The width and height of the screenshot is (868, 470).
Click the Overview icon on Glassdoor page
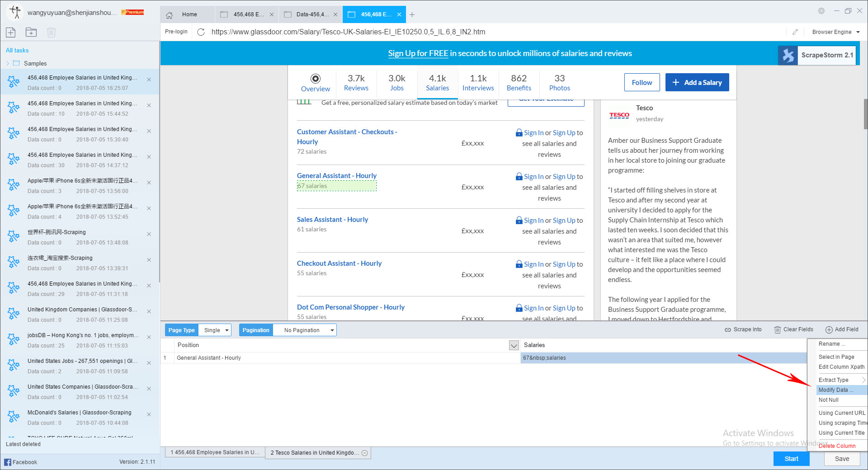[x=316, y=79]
